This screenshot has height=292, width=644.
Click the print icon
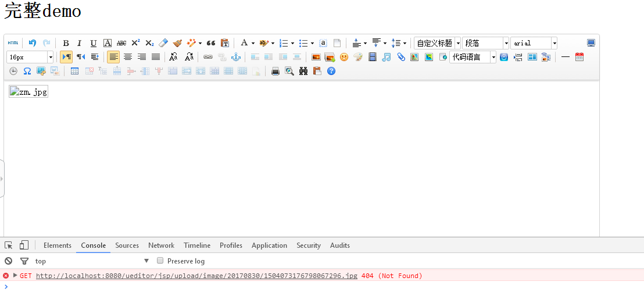[276, 71]
